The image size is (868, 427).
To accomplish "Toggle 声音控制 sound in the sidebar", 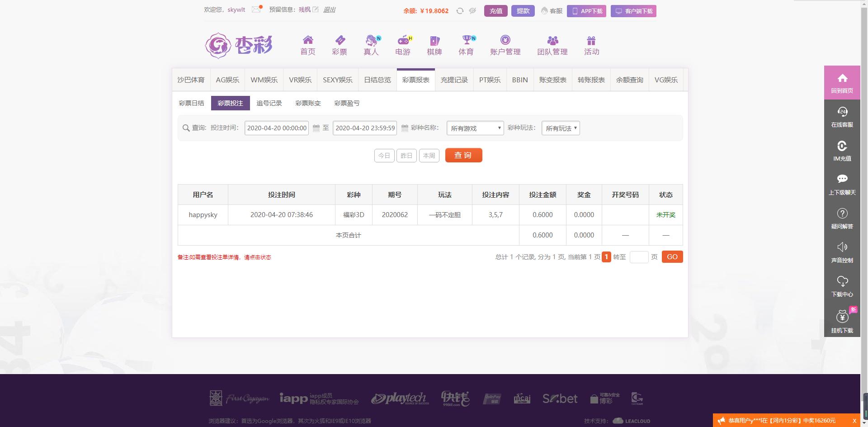I will pos(842,253).
